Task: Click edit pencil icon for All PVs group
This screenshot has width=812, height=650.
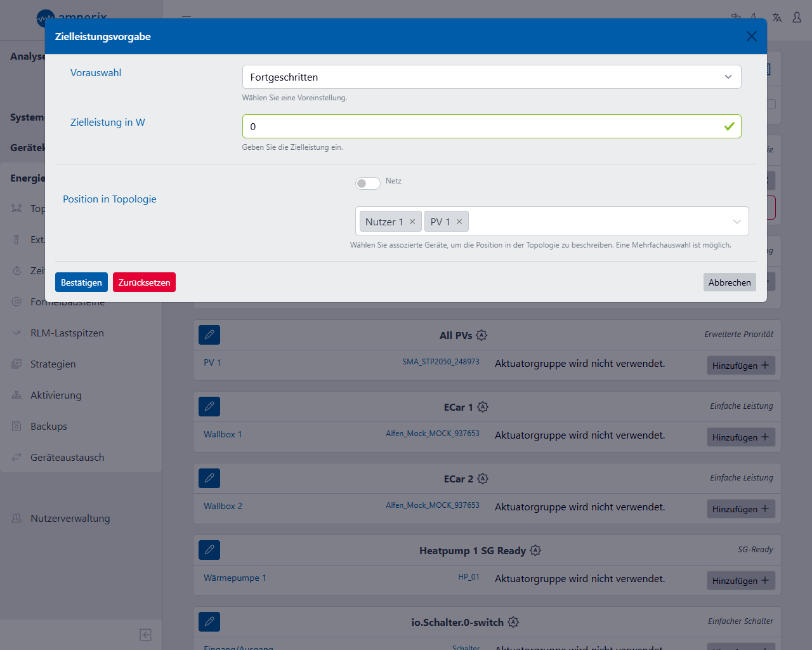Action: (209, 335)
